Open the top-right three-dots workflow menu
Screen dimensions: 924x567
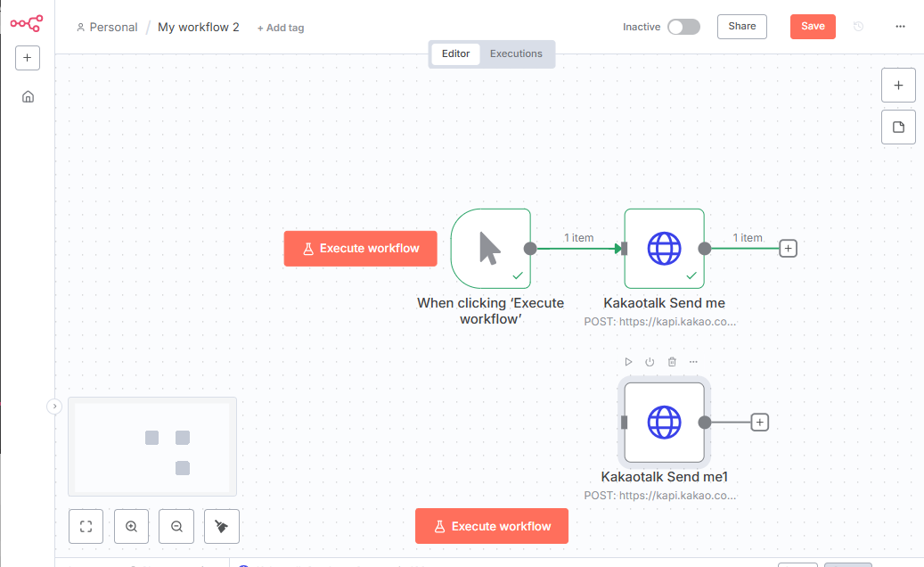point(900,27)
